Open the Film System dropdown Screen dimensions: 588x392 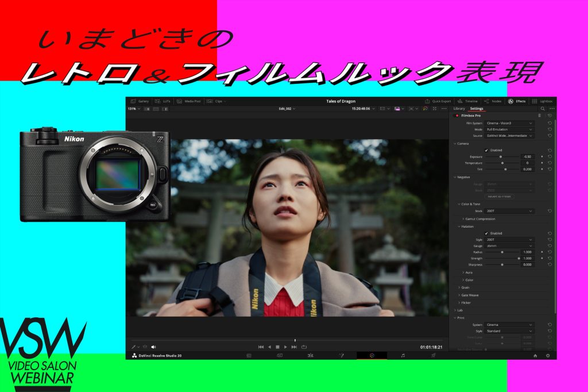click(x=509, y=123)
